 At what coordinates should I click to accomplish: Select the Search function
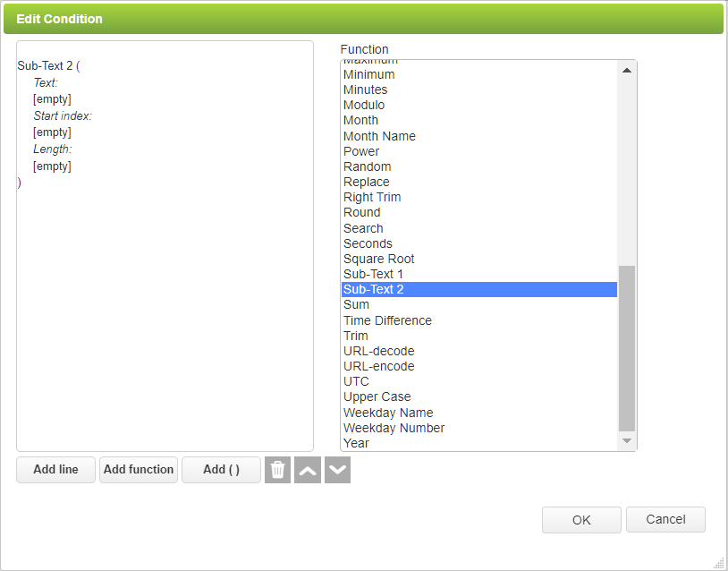pyautogui.click(x=479, y=228)
